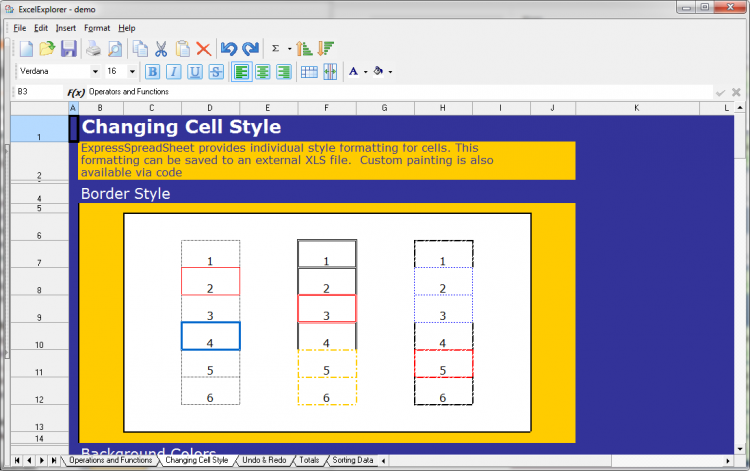Viewport: 750px width, 471px height.
Task: Switch to Operations and Functions sheet tab
Action: 110,460
